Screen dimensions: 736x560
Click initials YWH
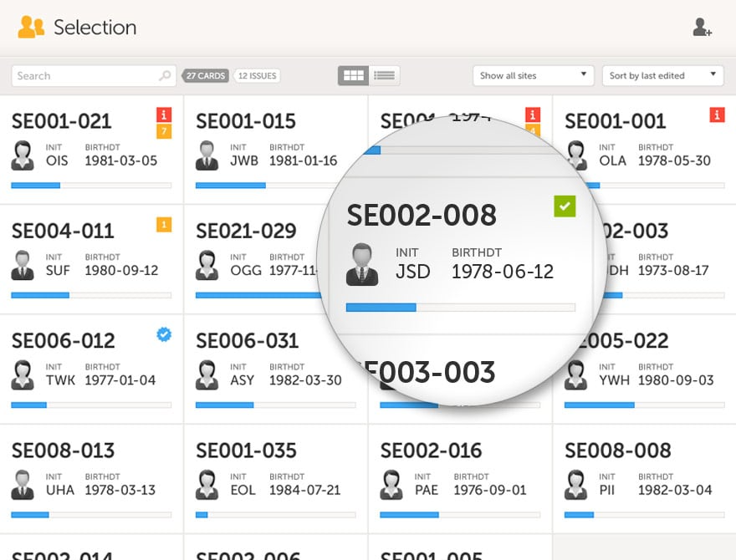pos(615,380)
